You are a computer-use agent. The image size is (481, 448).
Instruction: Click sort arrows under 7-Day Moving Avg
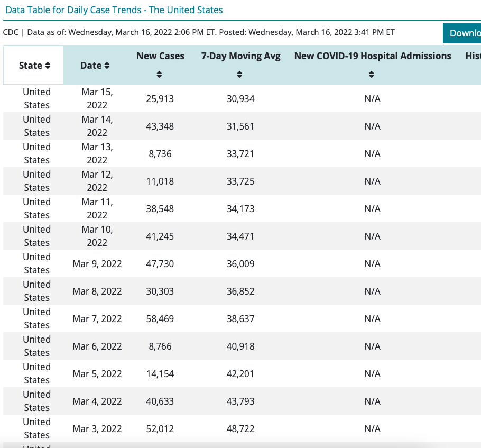click(239, 75)
